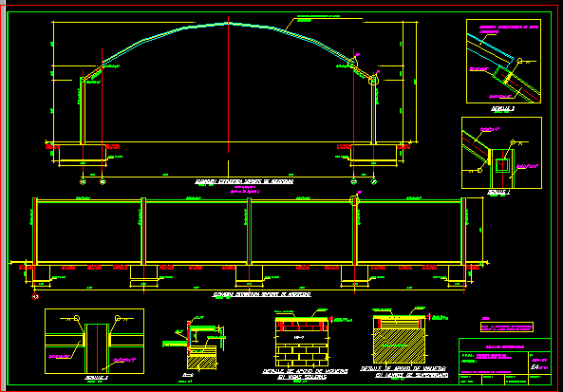Select the sheet number cell in the title block
The image size is (563, 392).
pyautogui.click(x=540, y=363)
